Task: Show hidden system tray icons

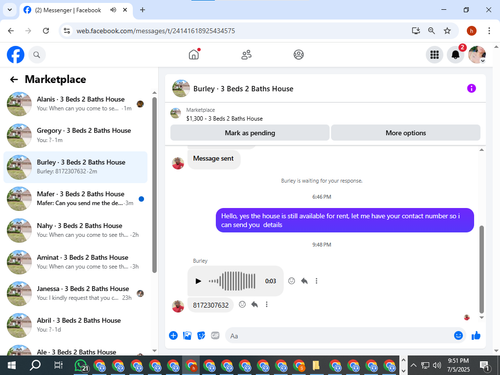Action: pyautogui.click(x=413, y=365)
